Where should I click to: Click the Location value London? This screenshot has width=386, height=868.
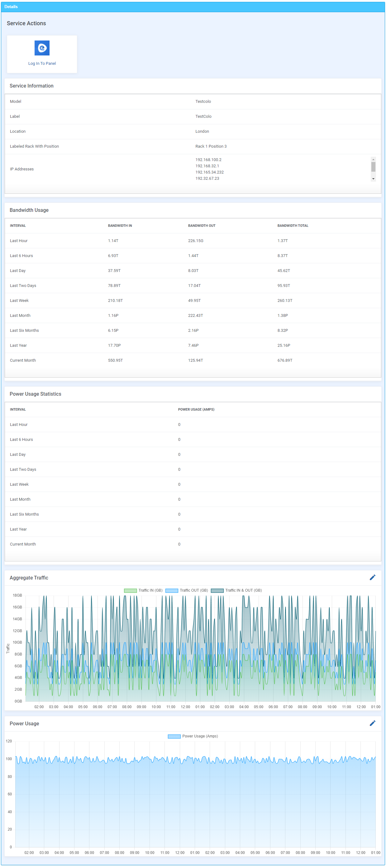pyautogui.click(x=202, y=131)
